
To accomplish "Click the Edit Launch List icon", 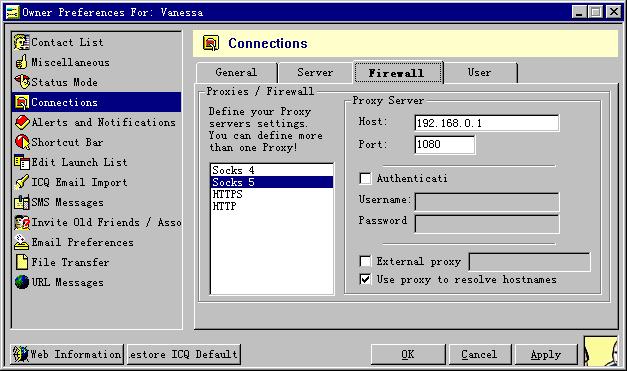I will tap(22, 162).
